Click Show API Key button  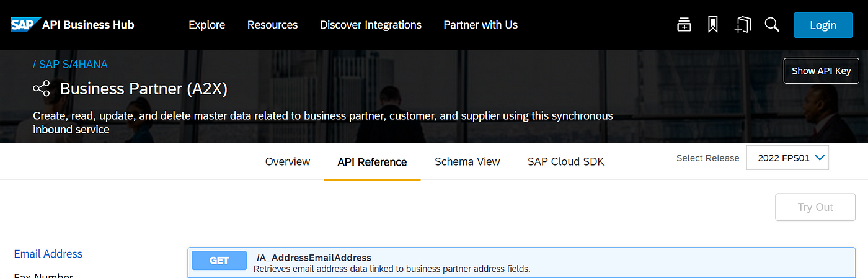coord(820,71)
